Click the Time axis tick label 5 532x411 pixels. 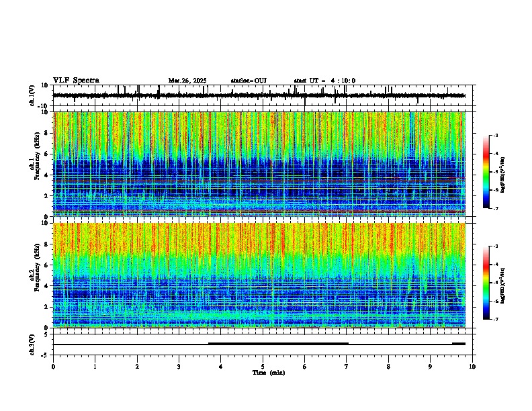click(263, 367)
